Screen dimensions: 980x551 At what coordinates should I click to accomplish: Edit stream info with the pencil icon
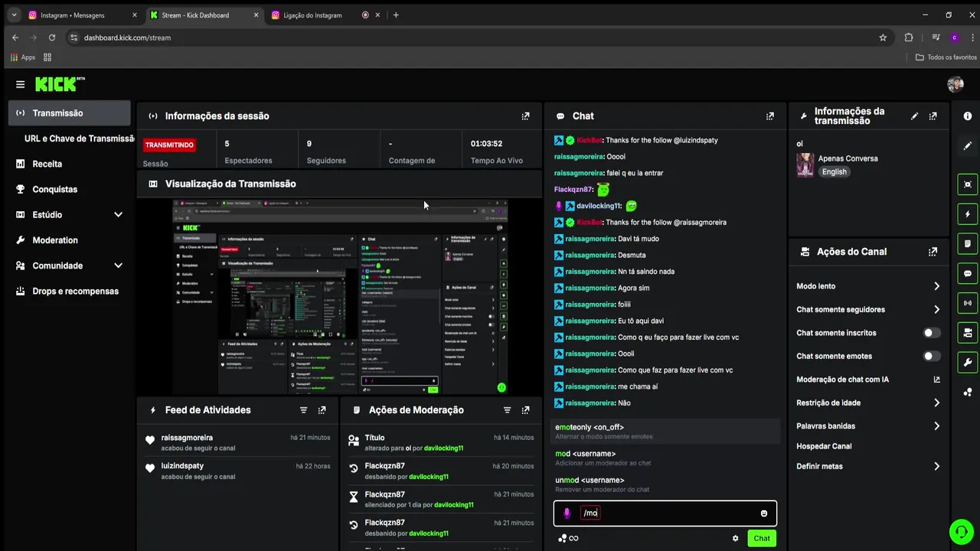tap(914, 116)
